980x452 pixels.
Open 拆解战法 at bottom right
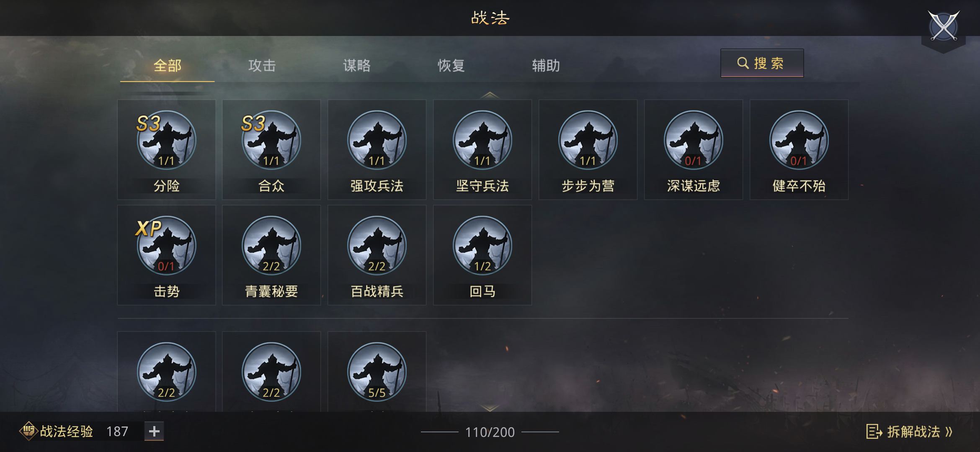pos(909,431)
